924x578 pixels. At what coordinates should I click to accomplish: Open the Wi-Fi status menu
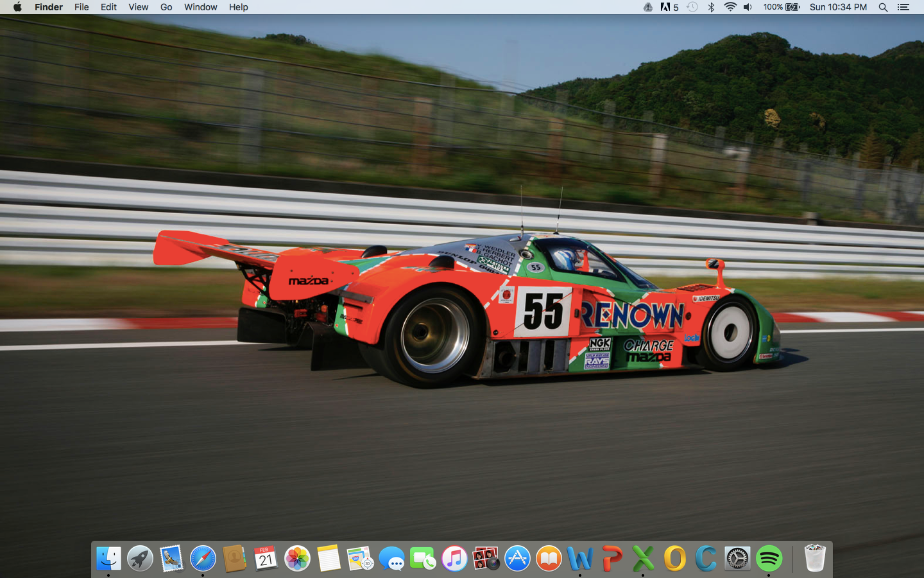coord(730,7)
